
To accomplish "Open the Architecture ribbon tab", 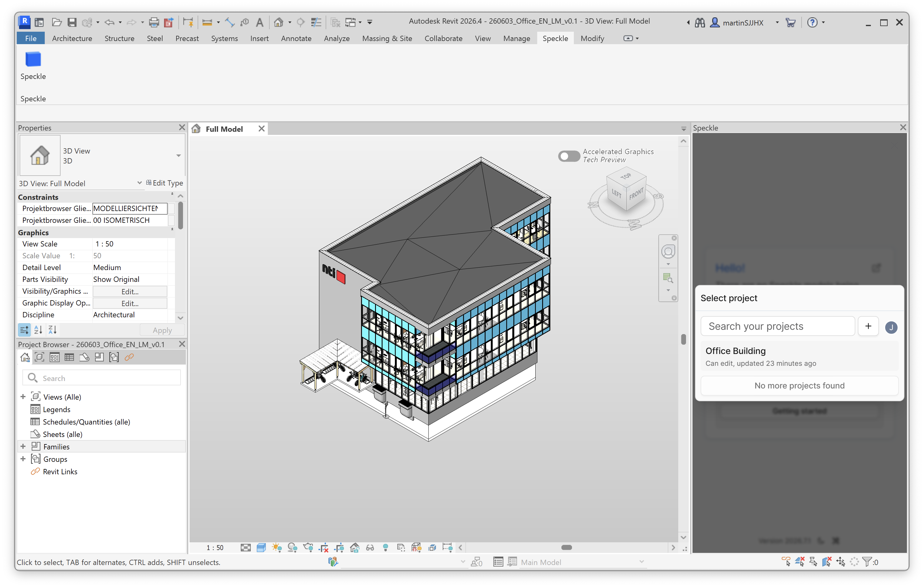I will 72,38.
